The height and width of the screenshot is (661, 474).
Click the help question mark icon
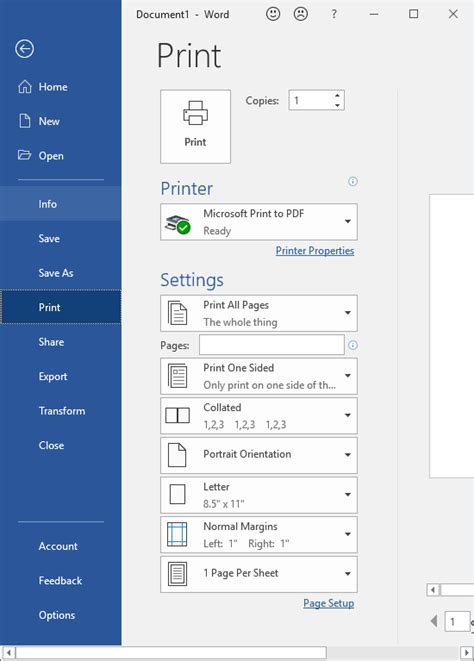click(x=334, y=14)
